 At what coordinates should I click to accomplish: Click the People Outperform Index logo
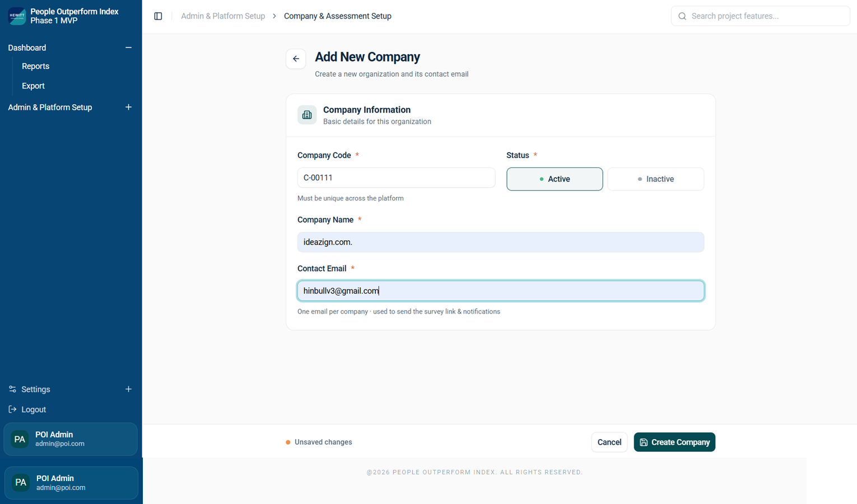pyautogui.click(x=17, y=16)
